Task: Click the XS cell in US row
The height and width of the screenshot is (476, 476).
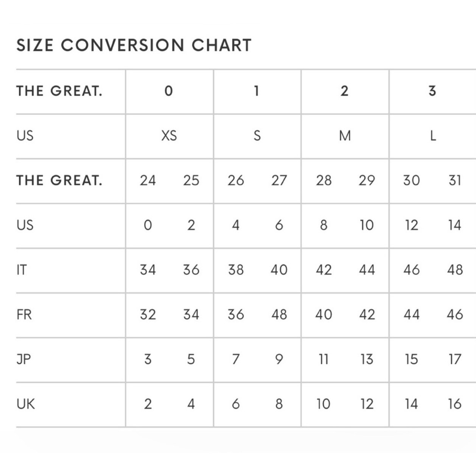Action: (169, 135)
